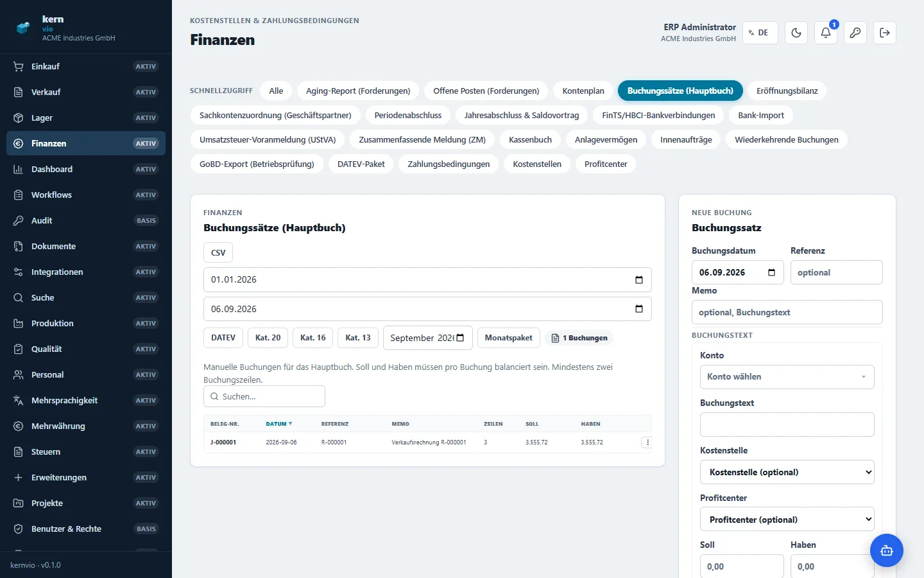Click the Erweiterungen plus icon
Screen dimensions: 924x578
19,477
